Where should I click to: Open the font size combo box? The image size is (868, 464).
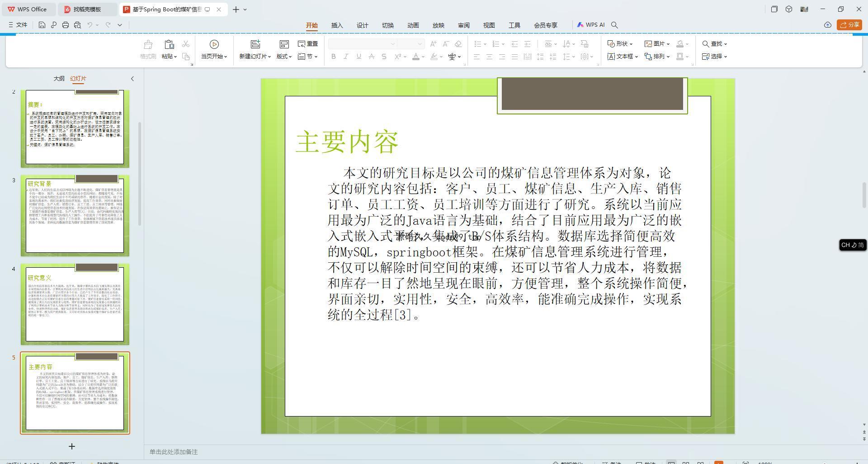click(411, 44)
